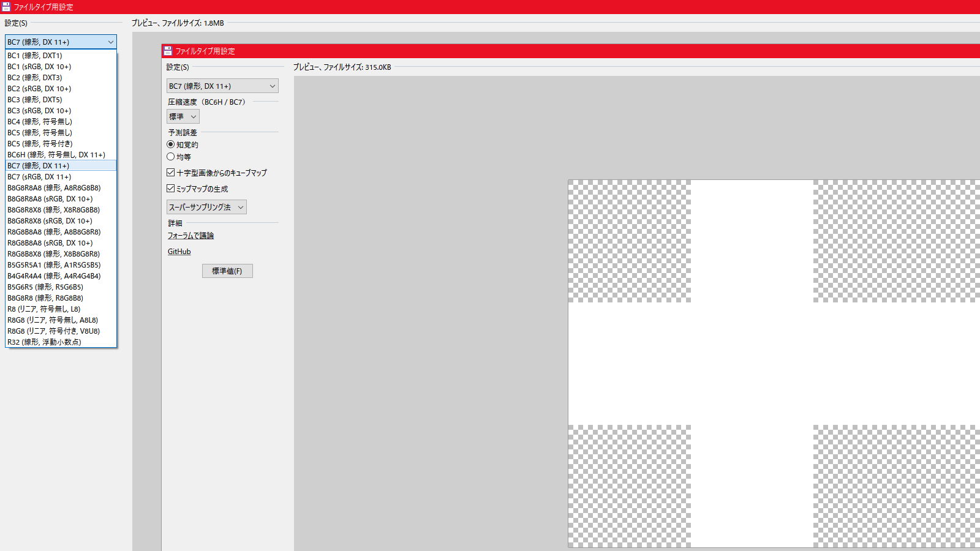Select R8 (リニア, 符号無し, L8) format
This screenshot has width=980, height=551.
click(61, 309)
